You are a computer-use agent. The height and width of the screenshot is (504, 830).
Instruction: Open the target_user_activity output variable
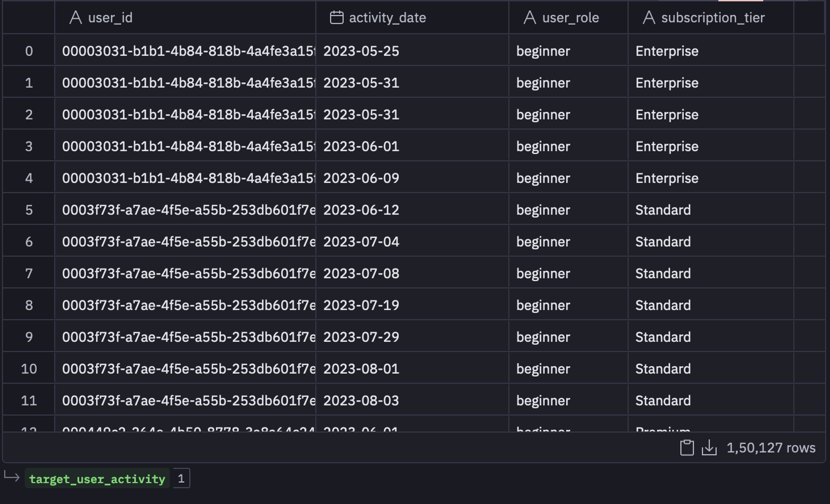97,479
